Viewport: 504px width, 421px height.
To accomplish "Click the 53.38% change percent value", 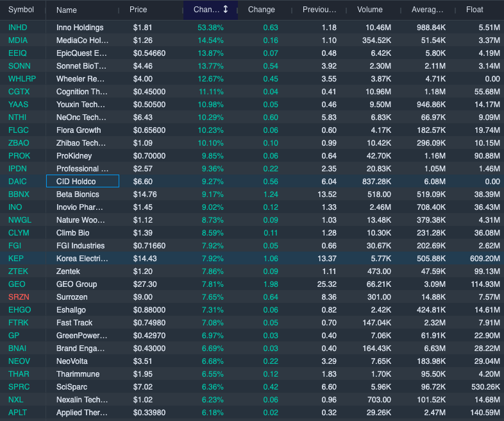I will pos(210,28).
